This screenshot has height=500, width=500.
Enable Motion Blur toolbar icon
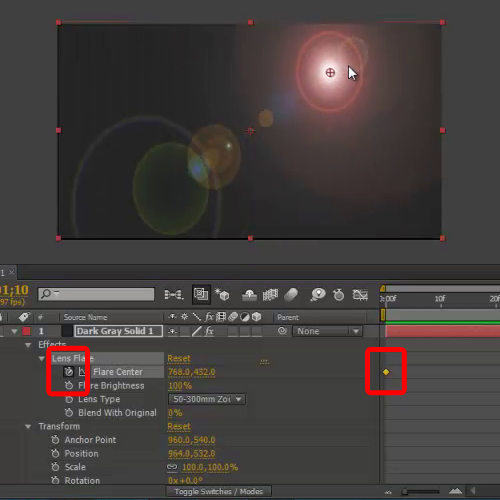tap(291, 295)
